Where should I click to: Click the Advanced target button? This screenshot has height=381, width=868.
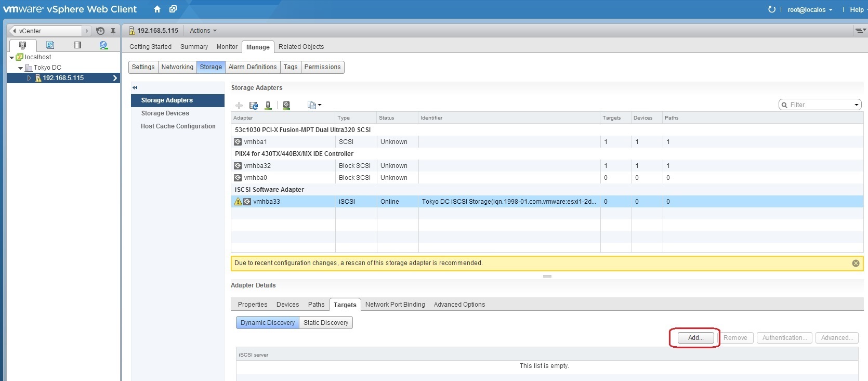[837, 338]
